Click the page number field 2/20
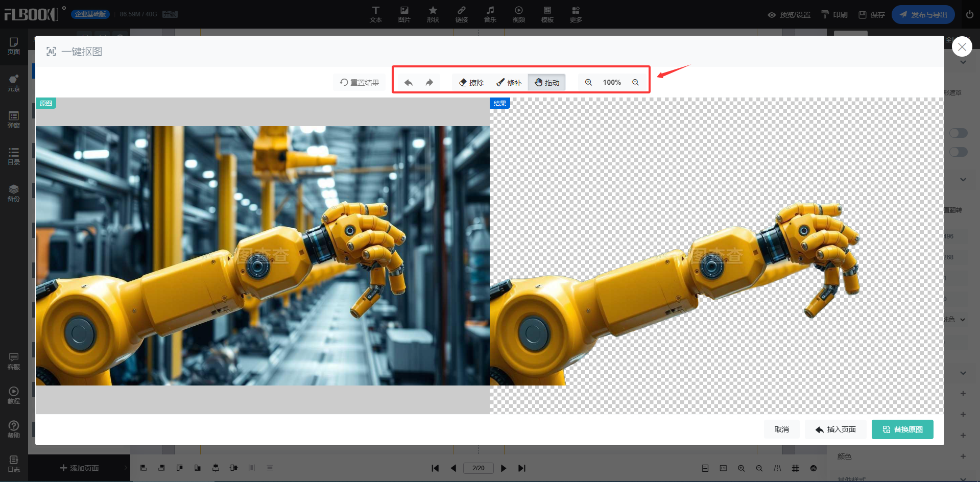Image resolution: width=980 pixels, height=482 pixels. point(479,468)
